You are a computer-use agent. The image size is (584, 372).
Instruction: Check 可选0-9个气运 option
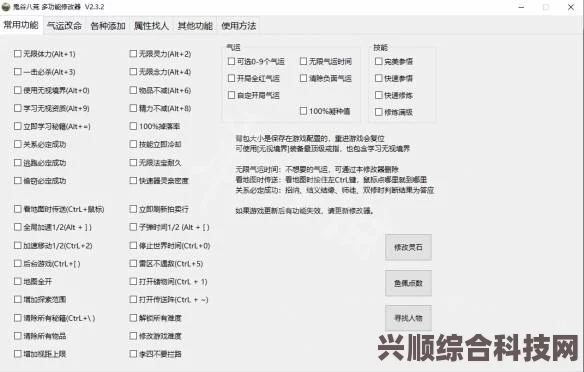(231, 61)
